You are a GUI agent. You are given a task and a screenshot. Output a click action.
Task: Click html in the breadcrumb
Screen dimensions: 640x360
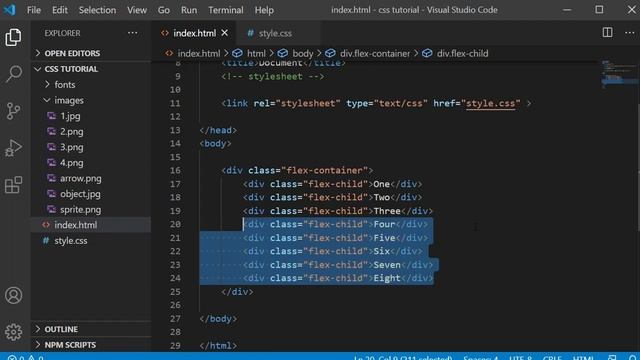pos(256,53)
